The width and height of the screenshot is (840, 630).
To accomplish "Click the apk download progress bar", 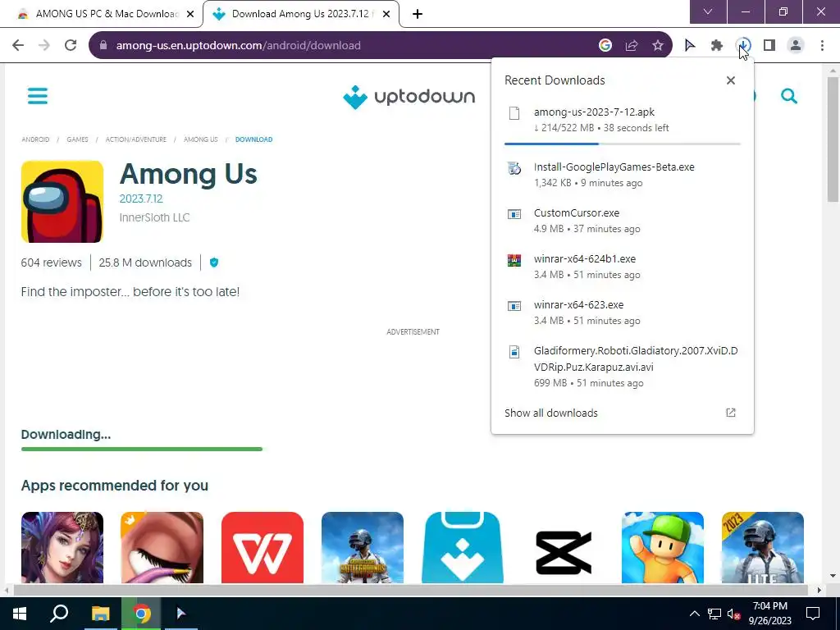I will [623, 144].
